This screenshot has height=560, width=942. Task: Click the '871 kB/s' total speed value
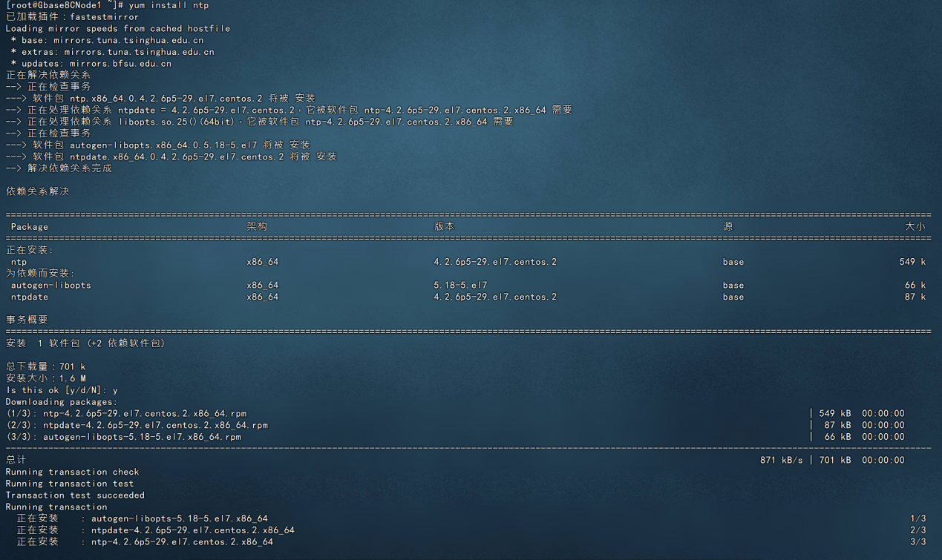[781, 461]
